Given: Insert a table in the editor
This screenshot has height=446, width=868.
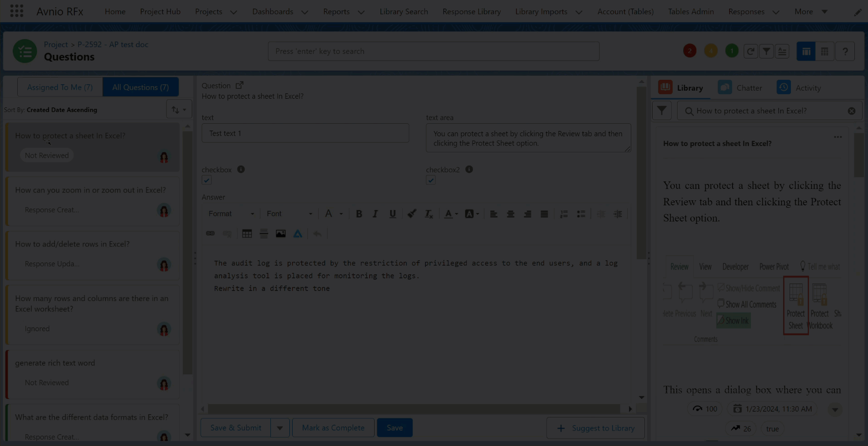Looking at the screenshot, I should pos(247,233).
